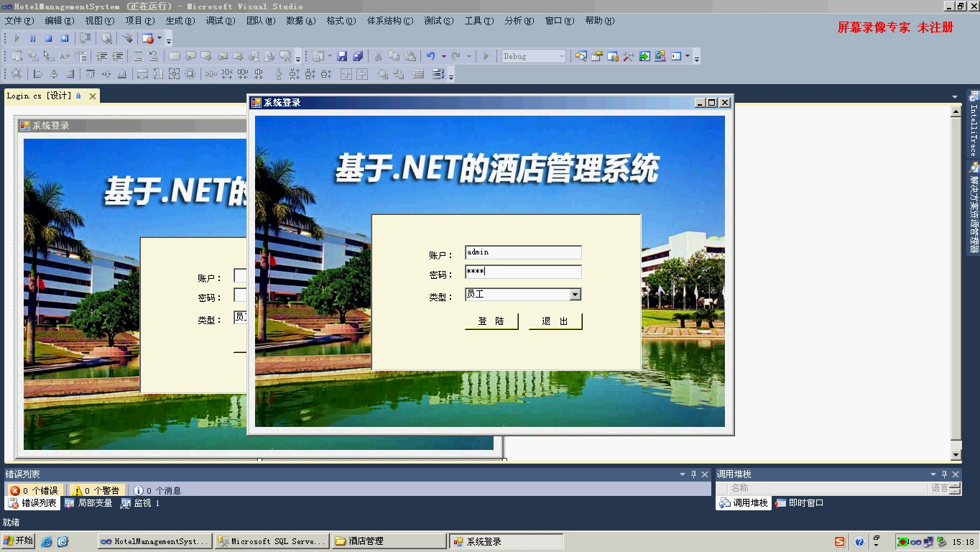The height and width of the screenshot is (552, 980).
Task: Toggle the 0 个错误 errors filter
Action: 34,490
